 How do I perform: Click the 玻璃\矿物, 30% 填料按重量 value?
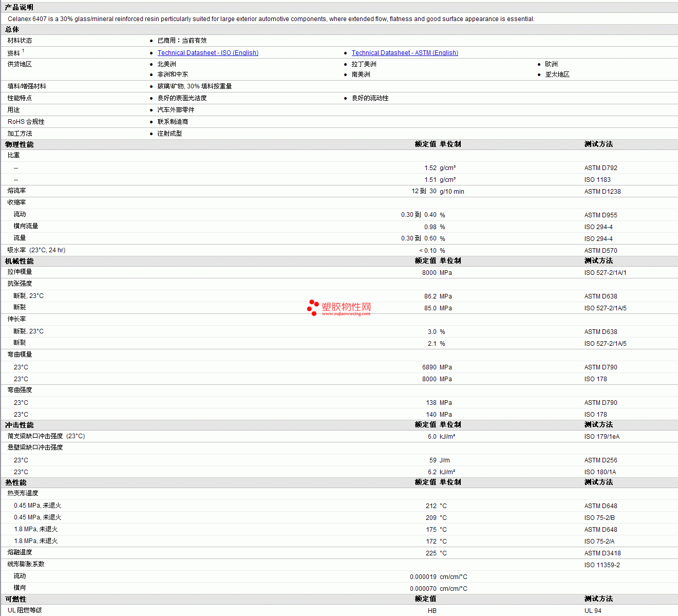click(195, 86)
